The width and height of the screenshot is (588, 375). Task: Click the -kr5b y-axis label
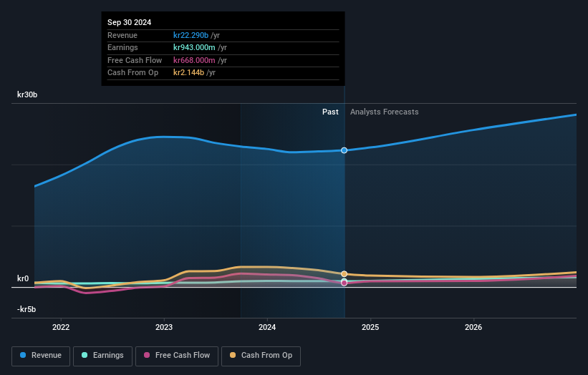(x=26, y=309)
